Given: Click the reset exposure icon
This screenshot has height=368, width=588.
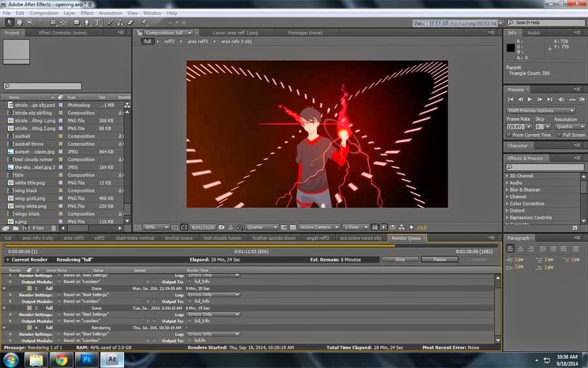Looking at the screenshot, I should coord(412,227).
